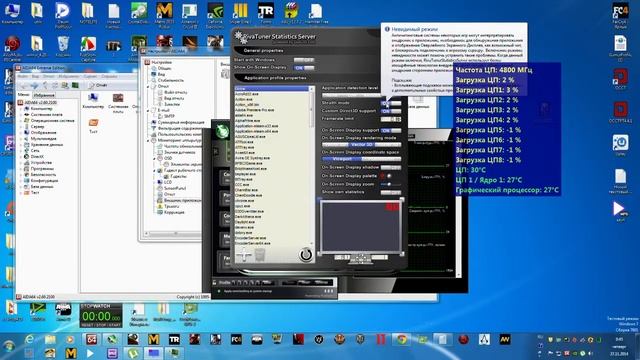Select Тревоги in the settings tree
This screenshot has width=640, height=360.
point(171,207)
